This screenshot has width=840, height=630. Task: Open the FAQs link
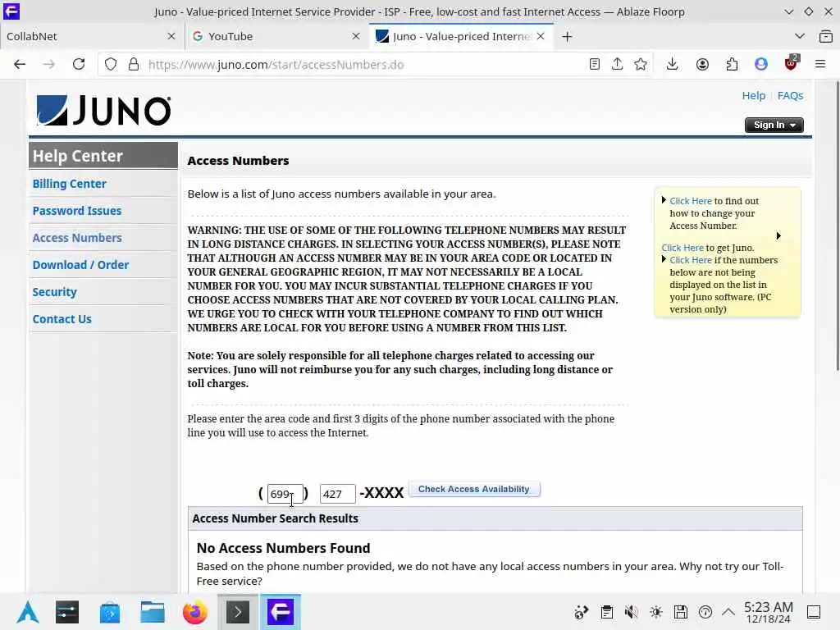coord(790,95)
